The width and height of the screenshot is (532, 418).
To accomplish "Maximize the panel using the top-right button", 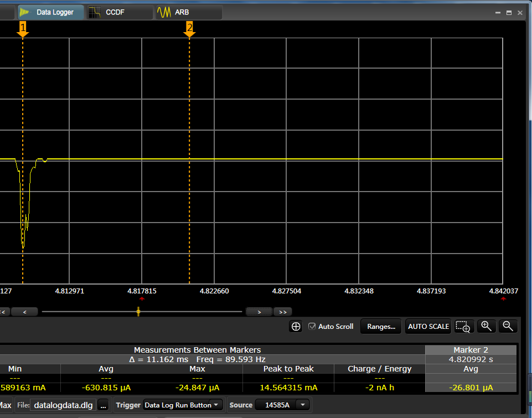I will 509,13.
